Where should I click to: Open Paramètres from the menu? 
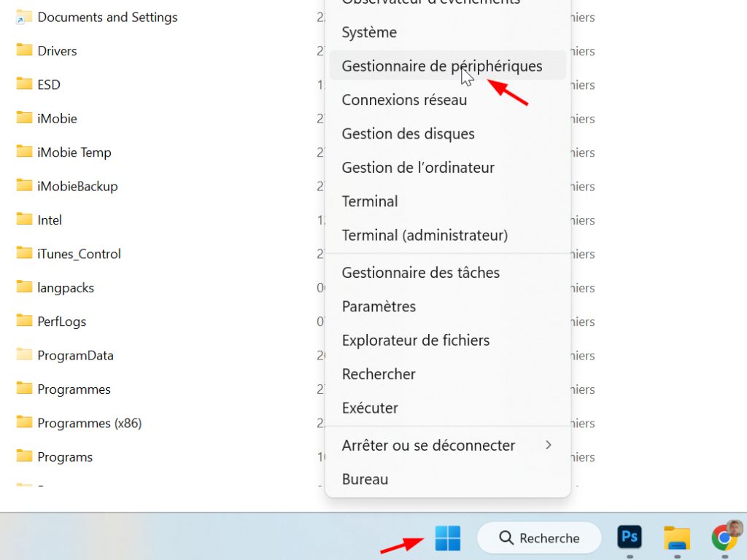pos(447,306)
